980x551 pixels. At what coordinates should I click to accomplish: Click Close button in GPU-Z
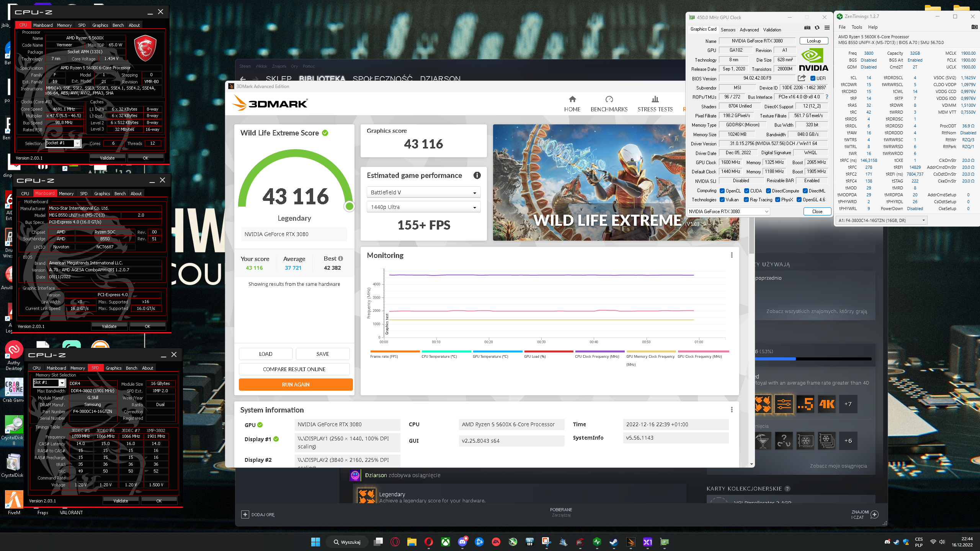(817, 211)
